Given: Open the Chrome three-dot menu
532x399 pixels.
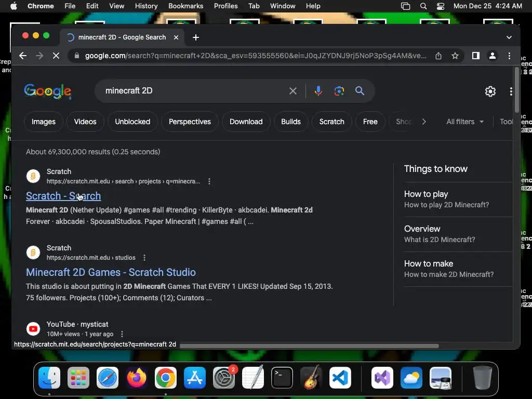Looking at the screenshot, I should coord(509,56).
